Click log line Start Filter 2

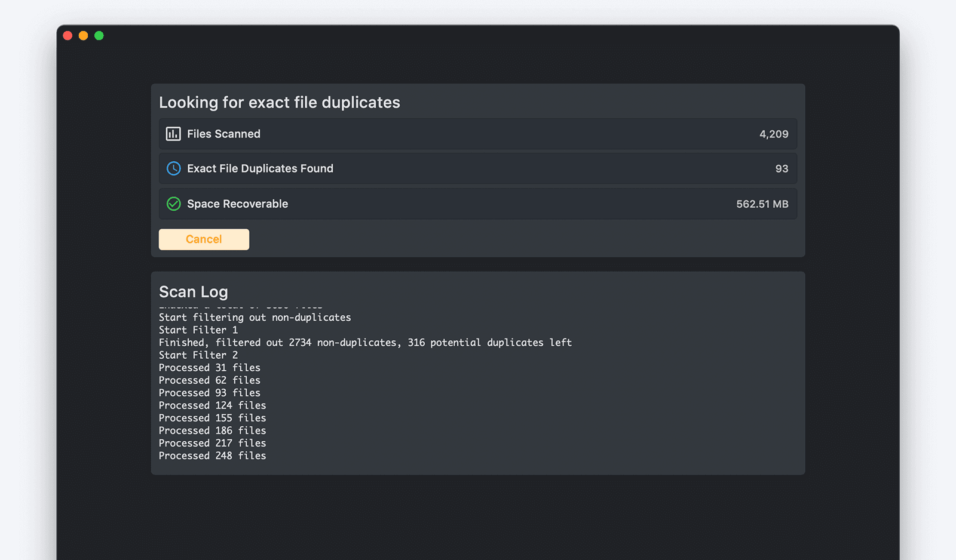[x=198, y=355]
